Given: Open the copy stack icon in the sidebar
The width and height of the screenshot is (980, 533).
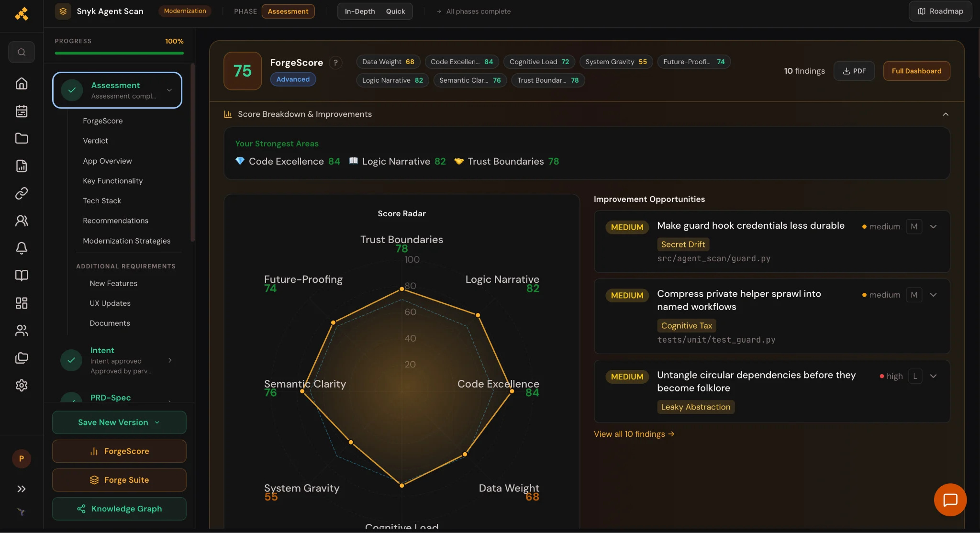Looking at the screenshot, I should click(22, 358).
